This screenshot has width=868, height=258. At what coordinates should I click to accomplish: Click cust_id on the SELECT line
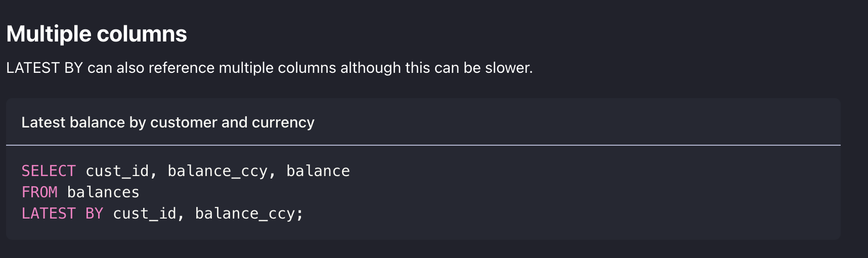point(117,171)
